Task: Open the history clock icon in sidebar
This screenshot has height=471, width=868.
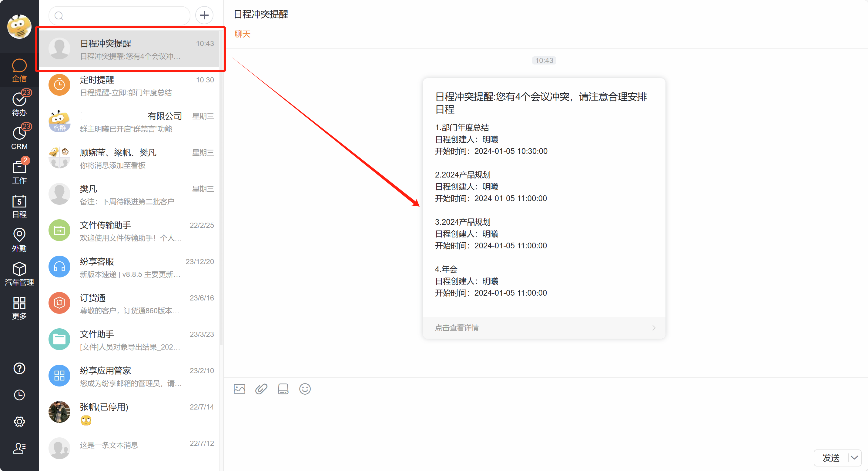Action: click(19, 395)
